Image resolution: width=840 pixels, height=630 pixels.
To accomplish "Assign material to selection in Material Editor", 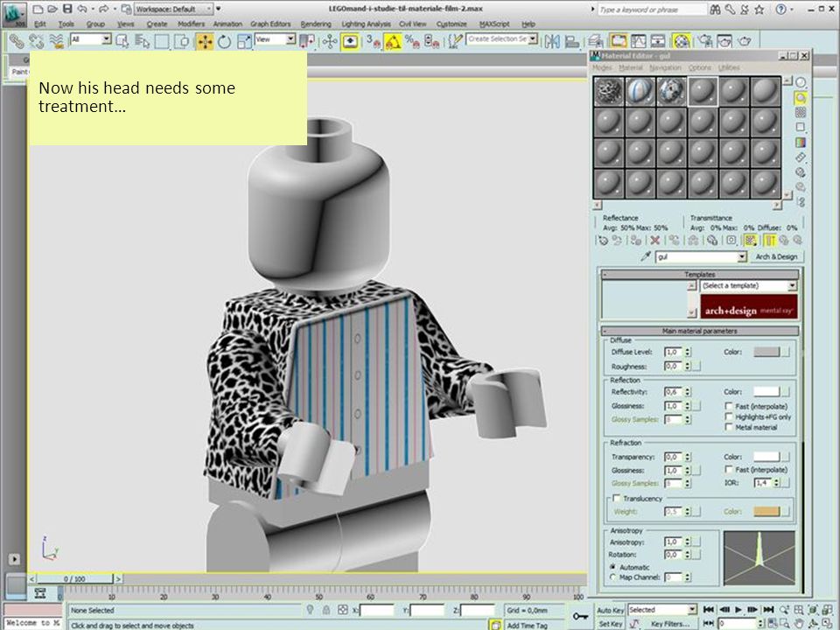I will click(x=636, y=241).
